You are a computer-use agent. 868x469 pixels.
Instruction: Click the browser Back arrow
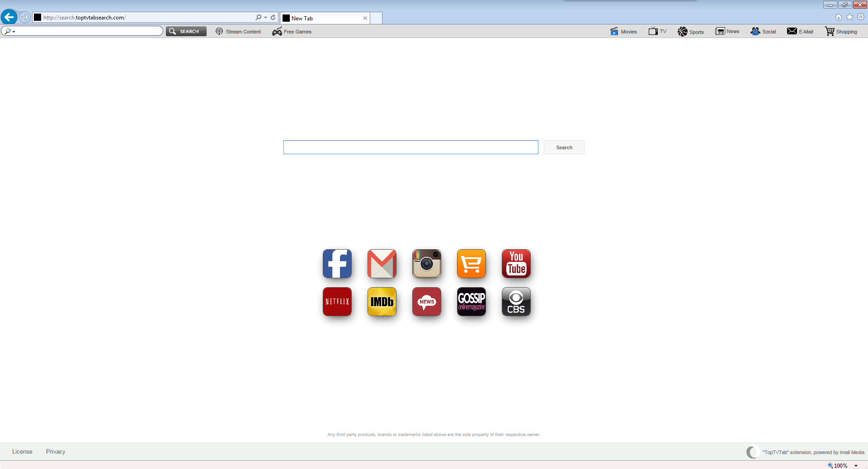coord(9,17)
